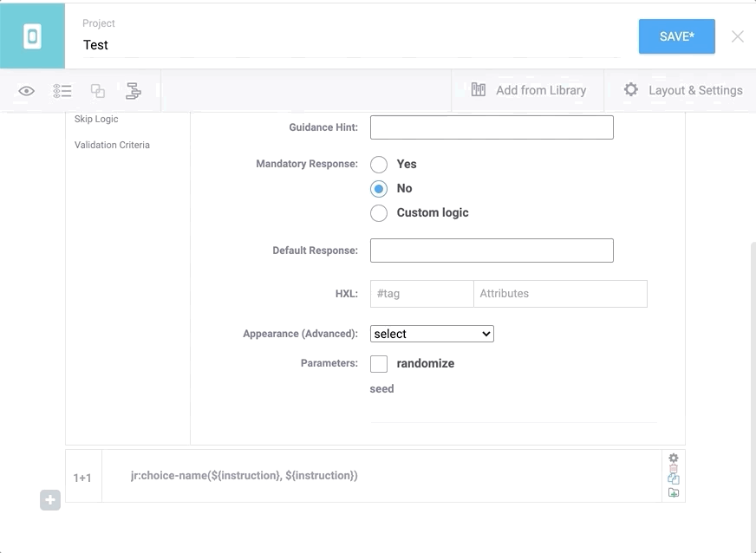This screenshot has width=756, height=553.
Task: Click the plus icon to add question
Action: (50, 500)
